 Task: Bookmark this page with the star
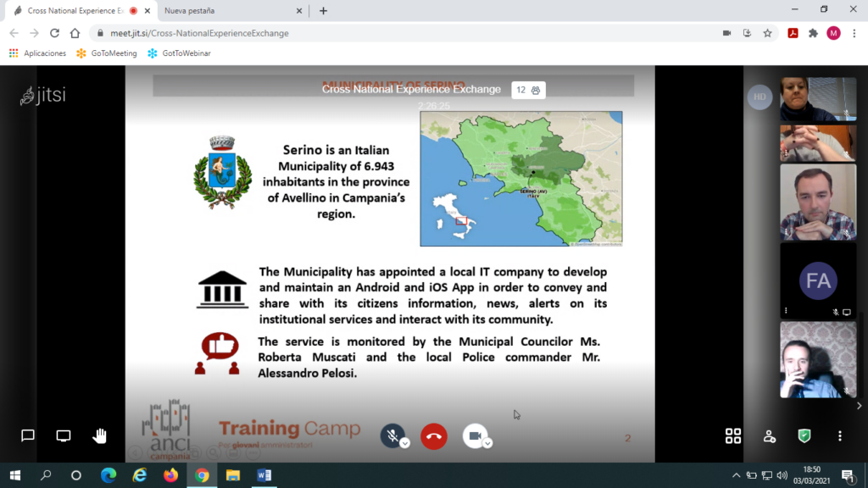click(767, 33)
